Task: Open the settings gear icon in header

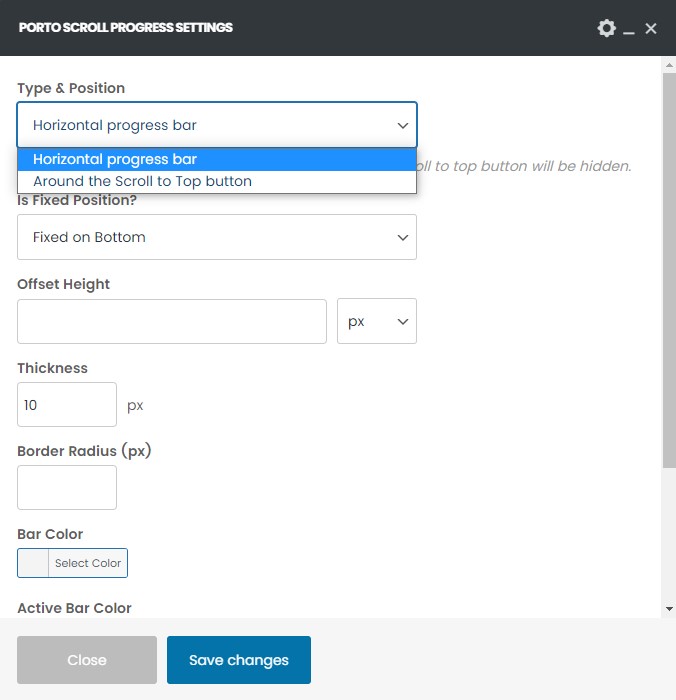Action: 606,28
